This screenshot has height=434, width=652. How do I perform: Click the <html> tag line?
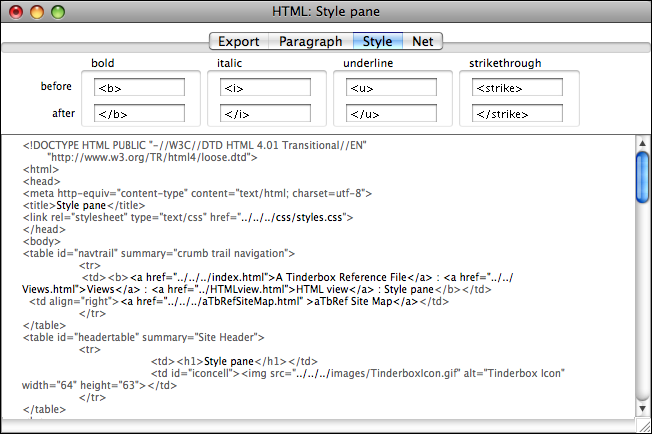click(41, 170)
